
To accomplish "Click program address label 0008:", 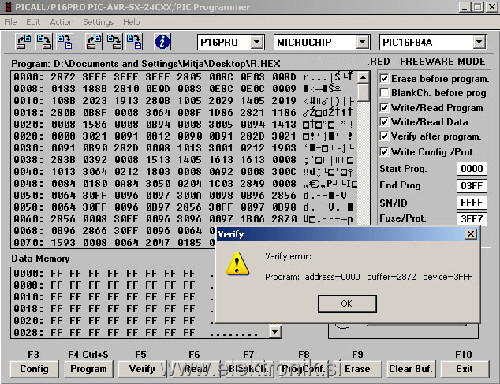I will 28,89.
